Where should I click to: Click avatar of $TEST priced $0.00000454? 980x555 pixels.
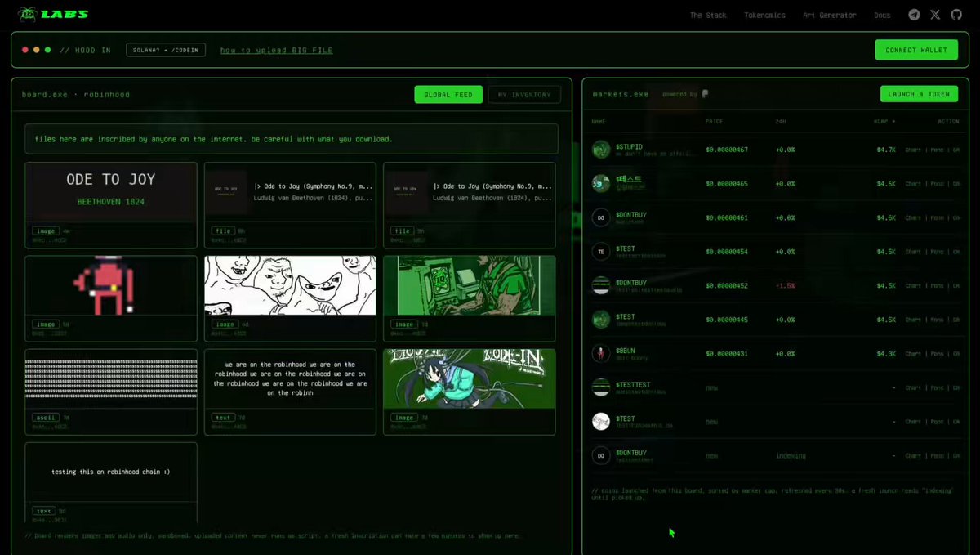[x=601, y=252]
